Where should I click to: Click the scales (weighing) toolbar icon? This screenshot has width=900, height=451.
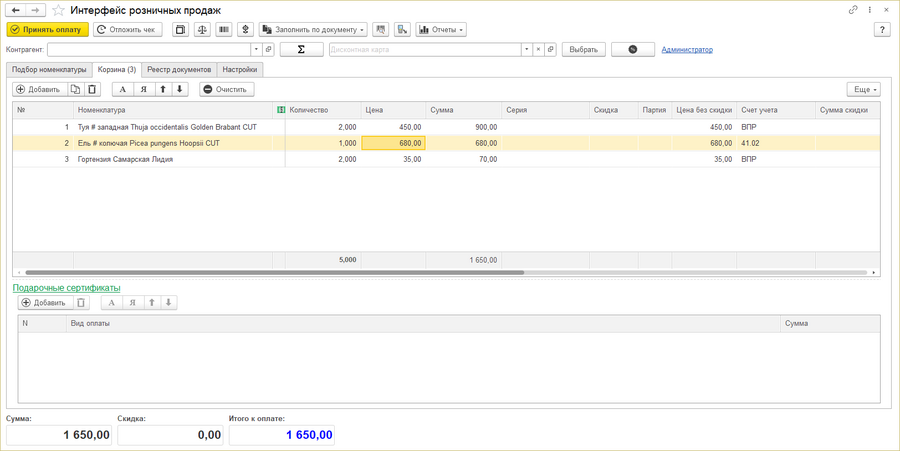203,30
